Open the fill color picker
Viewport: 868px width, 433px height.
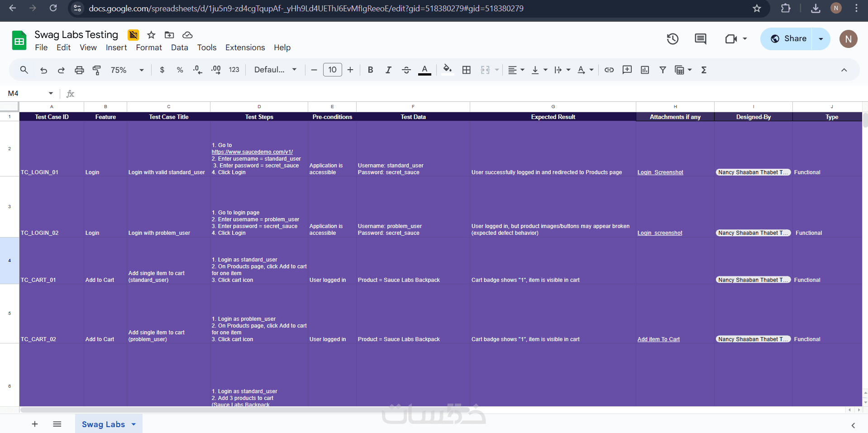pyautogui.click(x=448, y=70)
